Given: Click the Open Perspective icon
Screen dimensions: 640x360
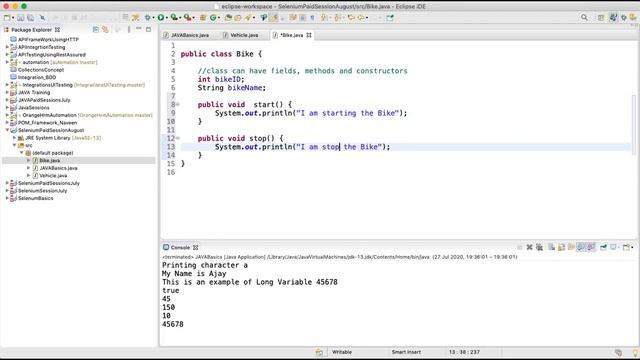Looking at the screenshot, I should pos(601,18).
